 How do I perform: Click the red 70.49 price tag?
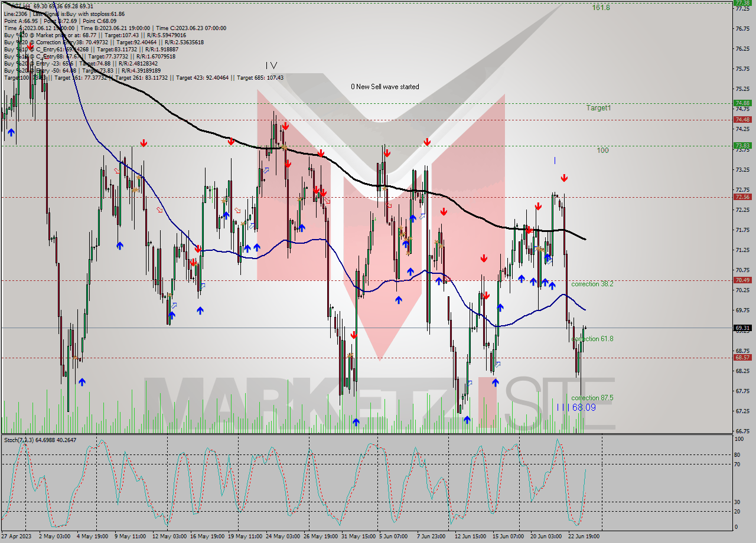coord(742,280)
